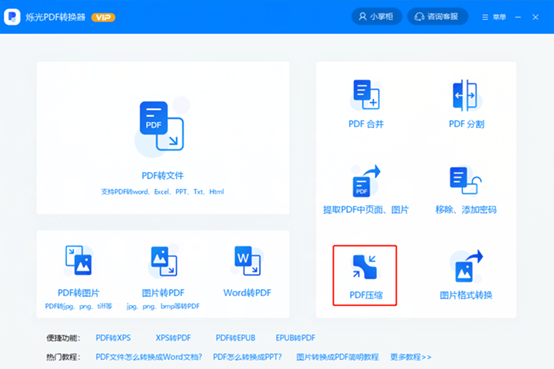Open 提取PDF中页面、图片 extract icon

click(366, 181)
